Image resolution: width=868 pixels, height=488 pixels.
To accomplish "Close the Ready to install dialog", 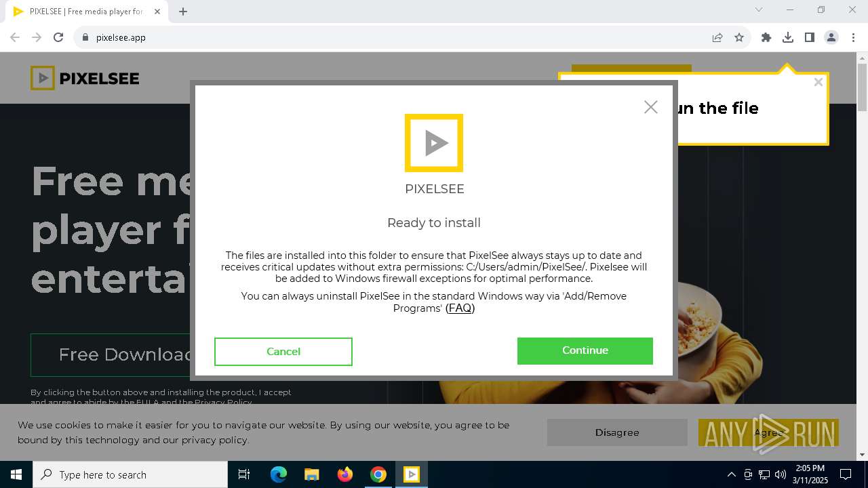I will pyautogui.click(x=650, y=107).
